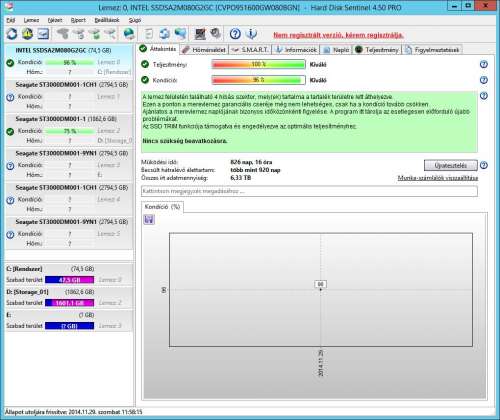This screenshot has width=500, height=420.
Task: Click the C: 47,3 GB free space bar
Action: click(69, 280)
